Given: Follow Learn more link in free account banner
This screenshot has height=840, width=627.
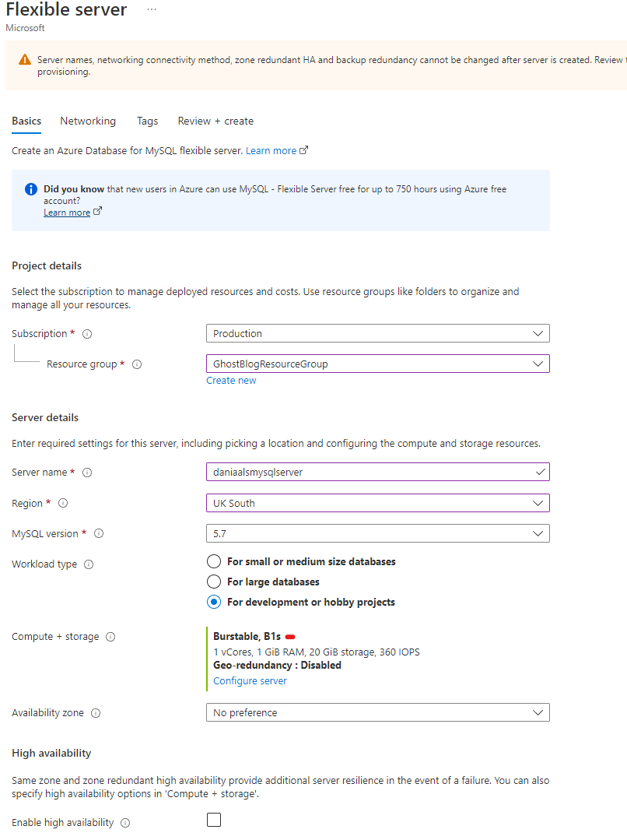Looking at the screenshot, I should tap(67, 213).
